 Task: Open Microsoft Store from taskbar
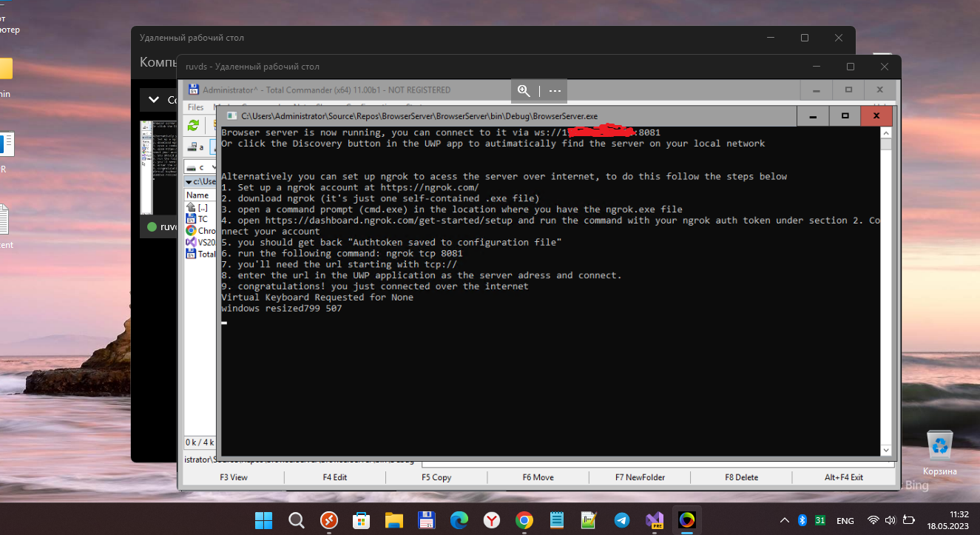click(x=362, y=520)
